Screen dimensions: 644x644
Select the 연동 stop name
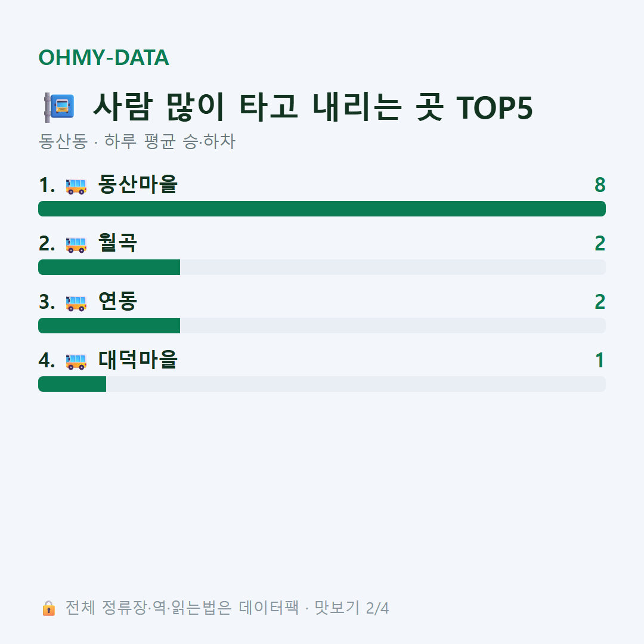117,301
